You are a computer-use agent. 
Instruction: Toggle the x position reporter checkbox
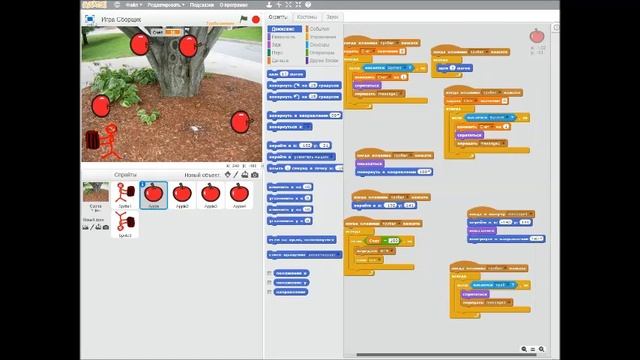pyautogui.click(x=269, y=273)
